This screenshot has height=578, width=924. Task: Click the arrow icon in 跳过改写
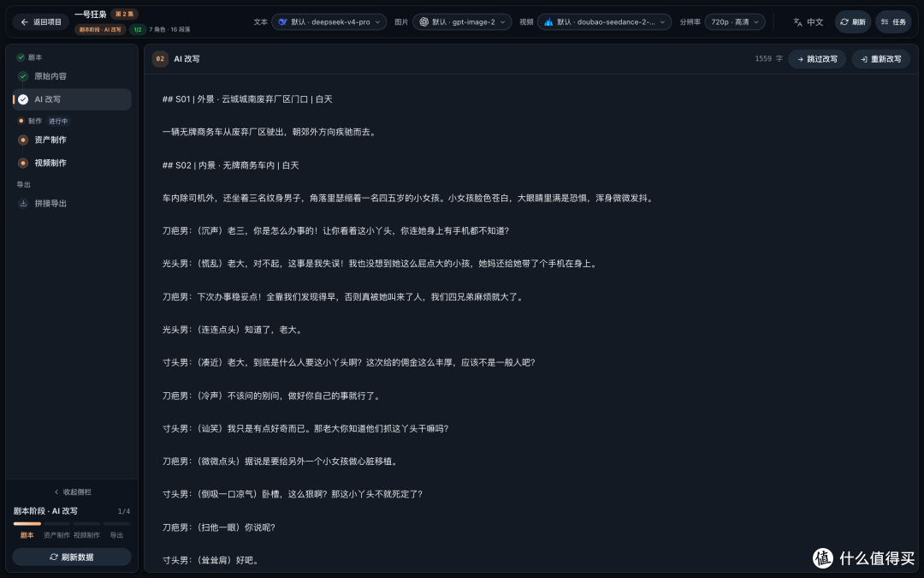coord(800,59)
